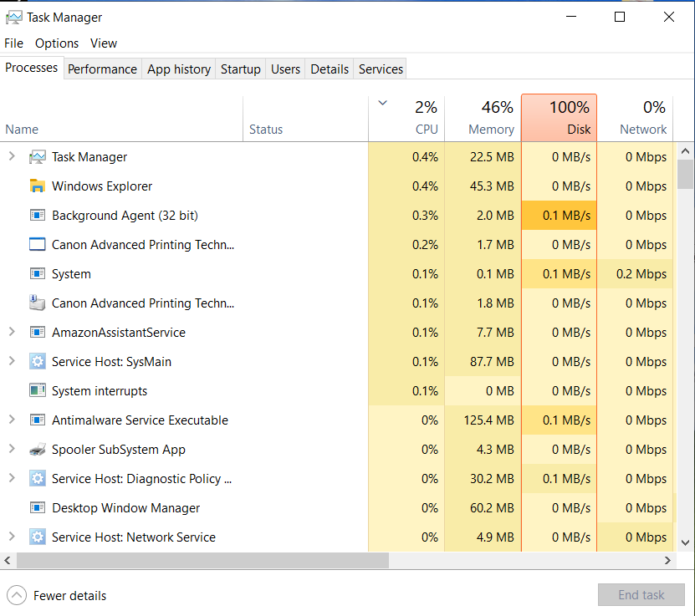Click the AmazonAssistantService icon
This screenshot has width=695, height=616.
[x=38, y=332]
